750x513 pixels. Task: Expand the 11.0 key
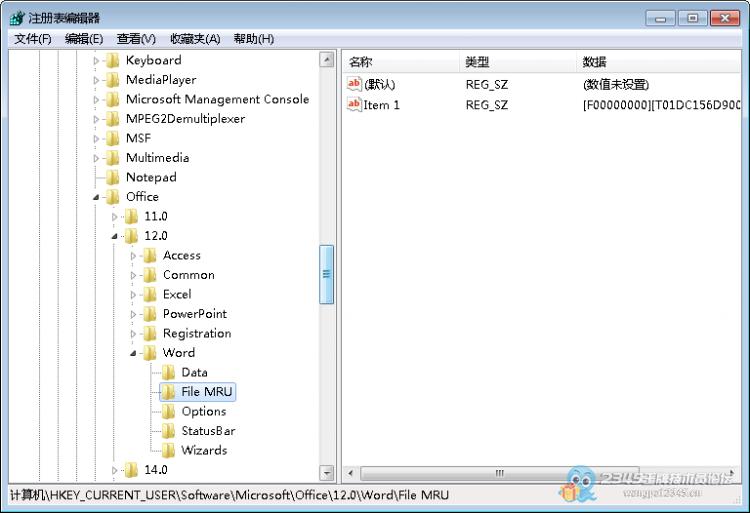click(x=114, y=217)
